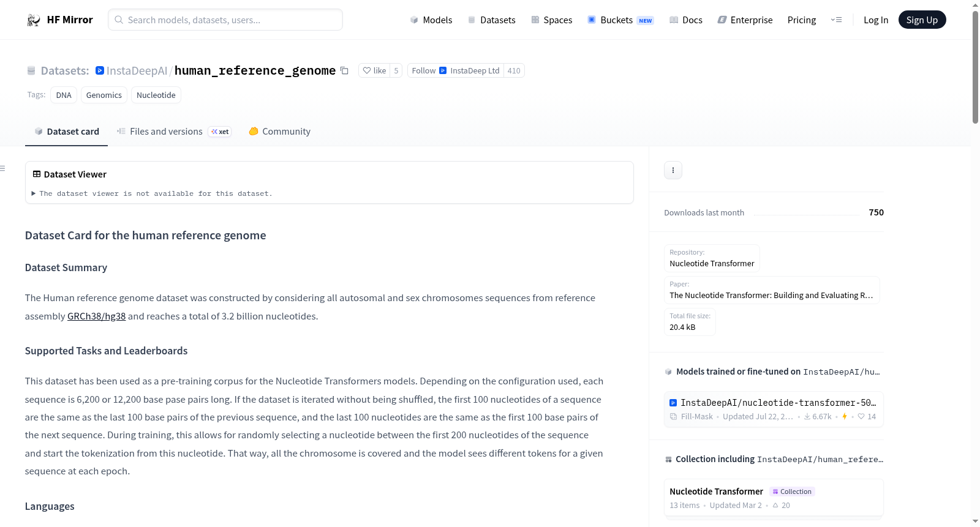980x527 pixels.
Task: Click the Downloads last month value 750
Action: tap(876, 212)
